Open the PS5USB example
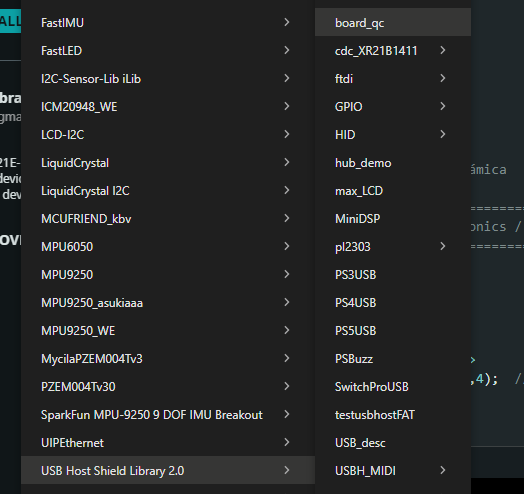524x494 pixels. 393,331
